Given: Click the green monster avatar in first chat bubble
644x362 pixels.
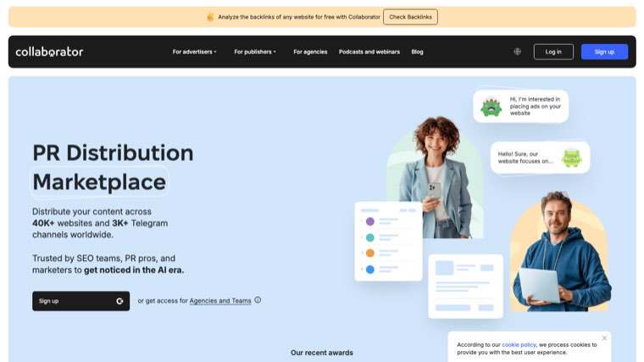Looking at the screenshot, I should [491, 107].
